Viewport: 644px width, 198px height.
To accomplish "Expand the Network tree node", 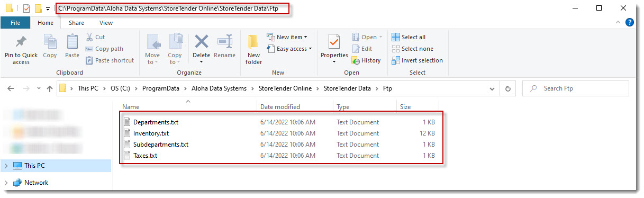I will 6,183.
